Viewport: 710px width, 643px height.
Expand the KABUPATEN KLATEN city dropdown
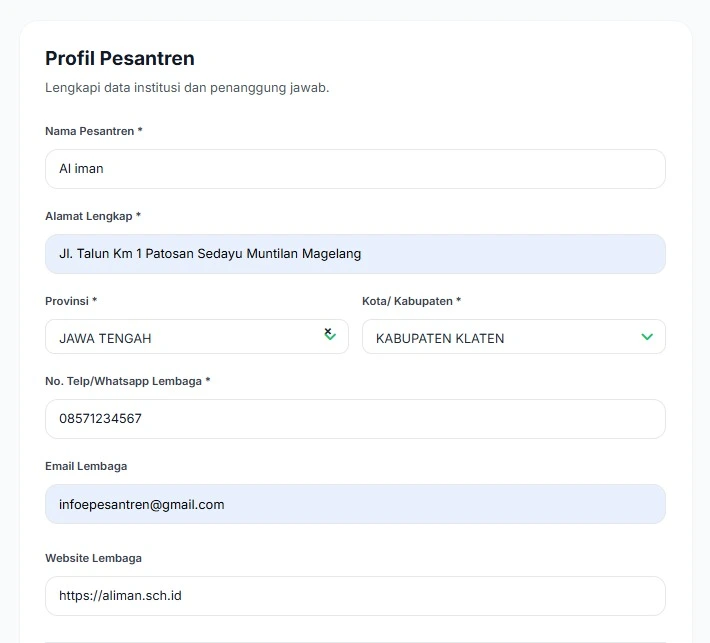(500, 337)
